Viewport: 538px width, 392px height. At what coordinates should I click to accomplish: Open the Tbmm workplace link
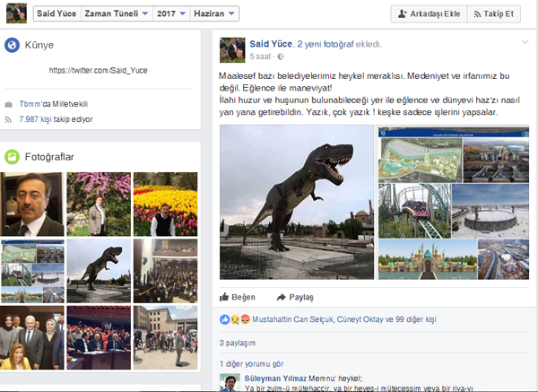(30, 104)
